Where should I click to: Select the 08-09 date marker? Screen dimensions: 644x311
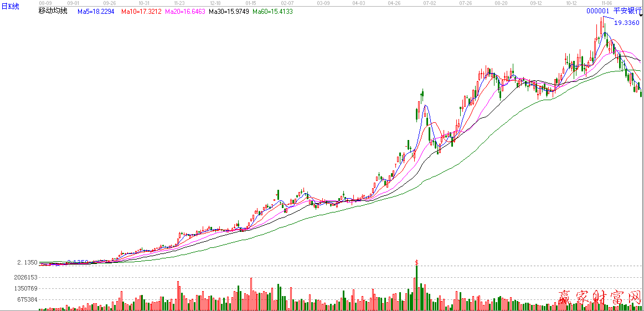(x=45, y=3)
